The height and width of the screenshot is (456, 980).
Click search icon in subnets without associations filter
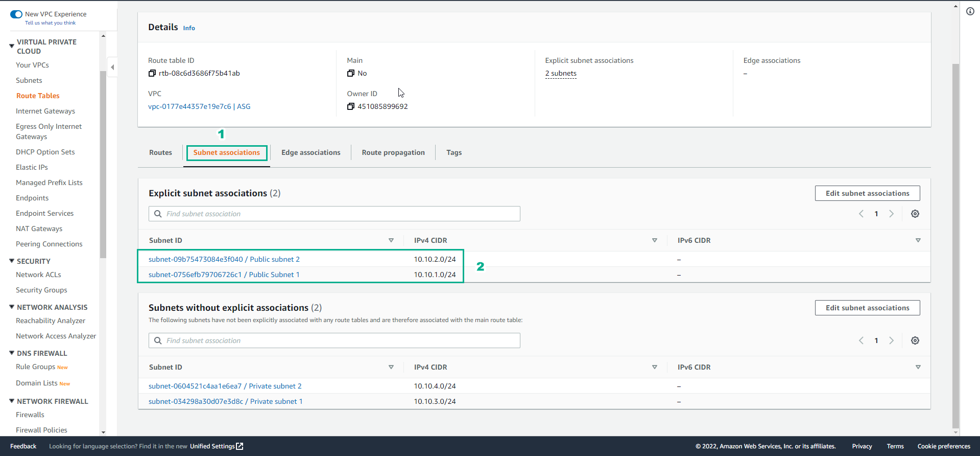pos(158,340)
